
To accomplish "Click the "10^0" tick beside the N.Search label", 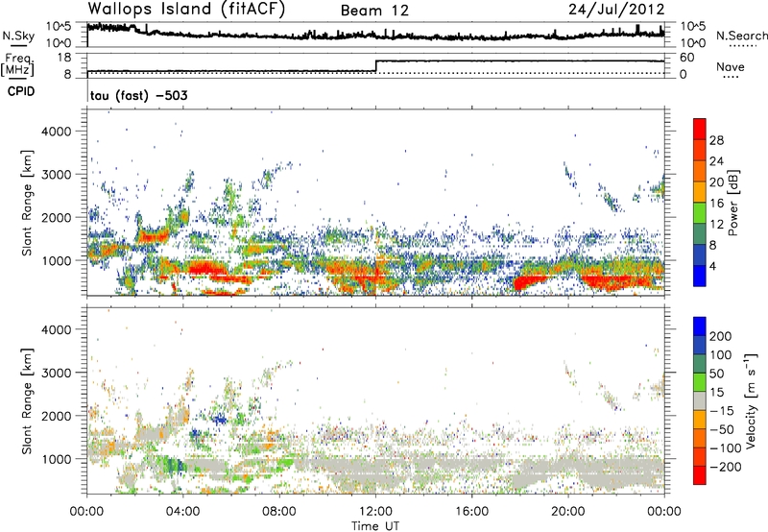I will [693, 43].
